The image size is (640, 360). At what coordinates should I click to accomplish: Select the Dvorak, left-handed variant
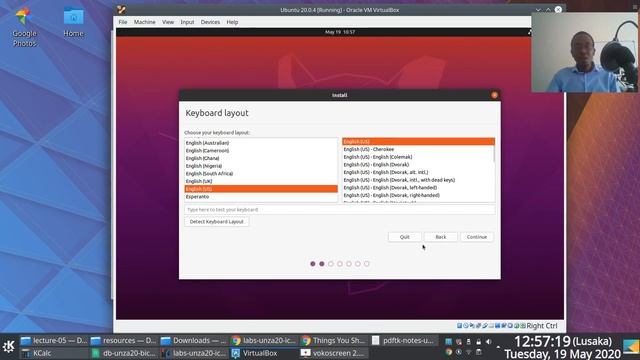pos(418,188)
